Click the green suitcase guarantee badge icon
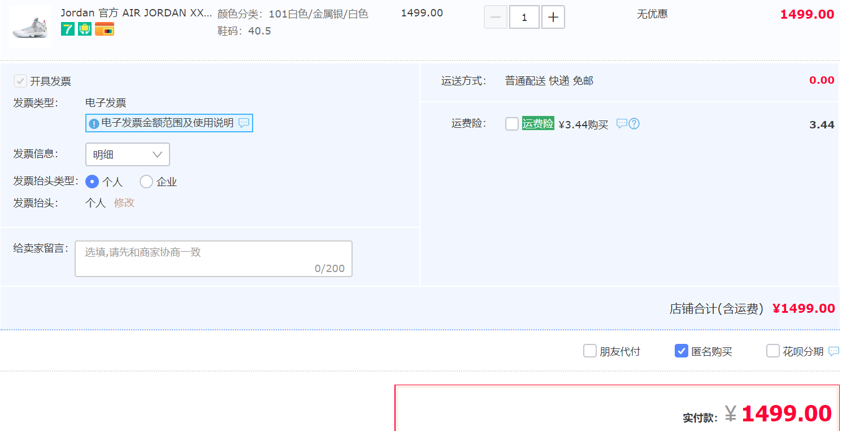 point(85,29)
